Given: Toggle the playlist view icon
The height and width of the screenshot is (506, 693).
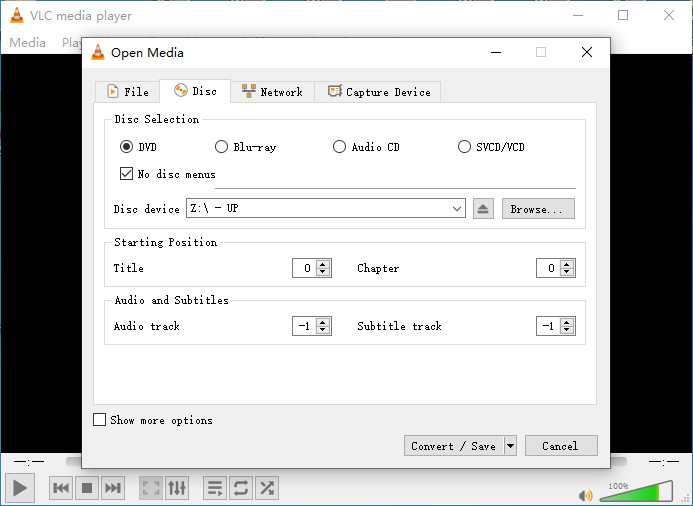Looking at the screenshot, I should [215, 488].
